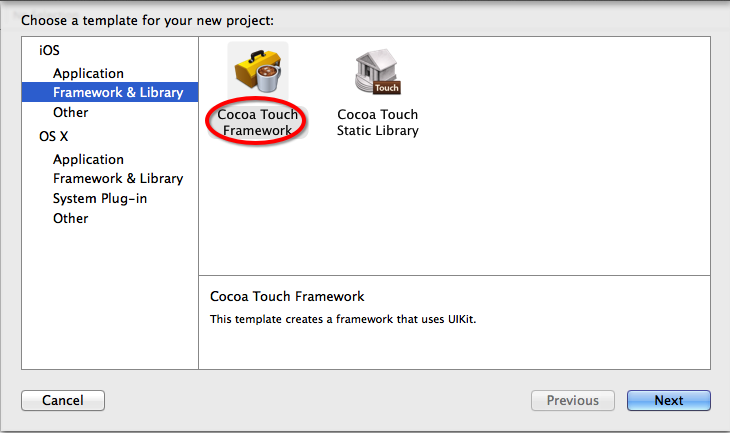This screenshot has width=730, height=433.
Task: Select the System Plug-in category
Action: [x=100, y=199]
